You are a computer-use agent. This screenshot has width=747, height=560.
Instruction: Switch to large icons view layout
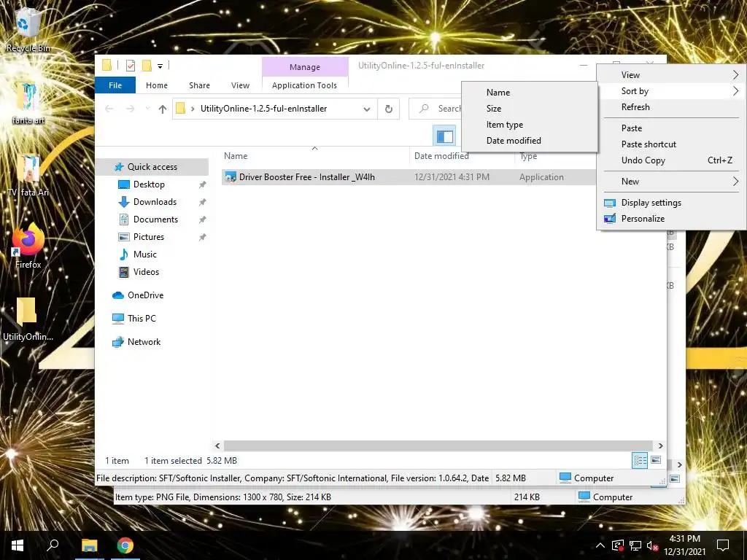point(656,460)
